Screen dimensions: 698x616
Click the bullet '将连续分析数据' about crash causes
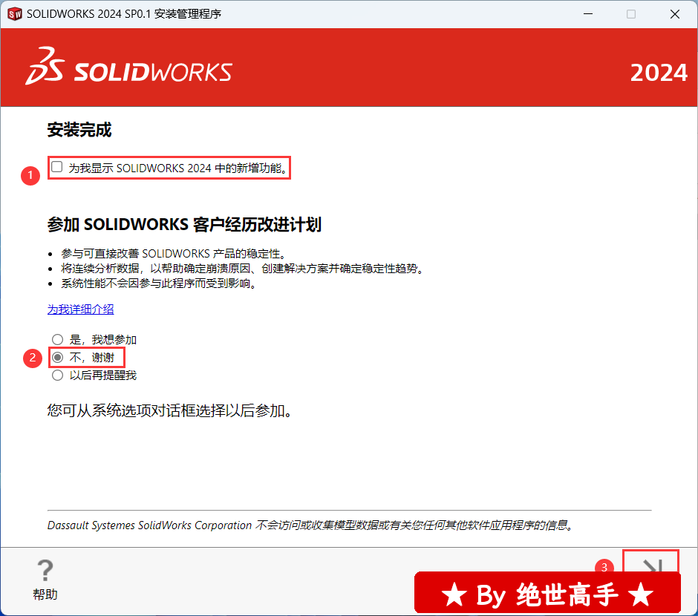(242, 269)
